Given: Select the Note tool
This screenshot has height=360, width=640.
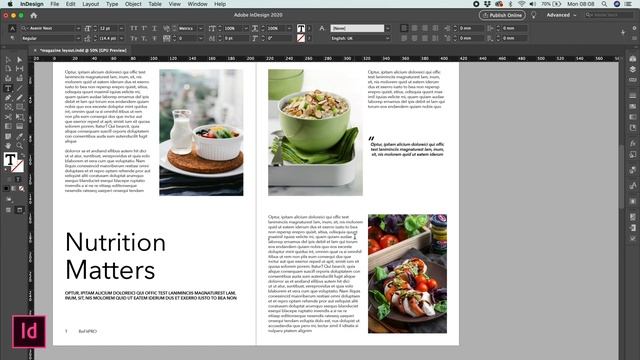Looking at the screenshot, I should coord(8,136).
